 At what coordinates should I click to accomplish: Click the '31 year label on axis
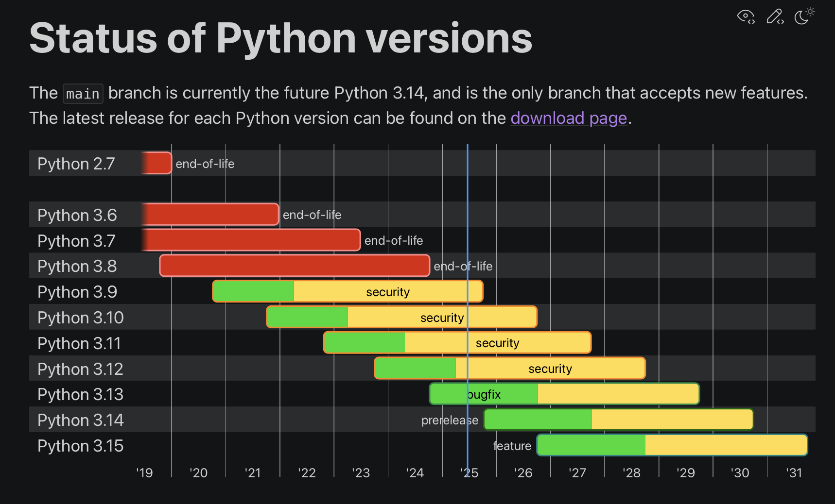click(794, 473)
